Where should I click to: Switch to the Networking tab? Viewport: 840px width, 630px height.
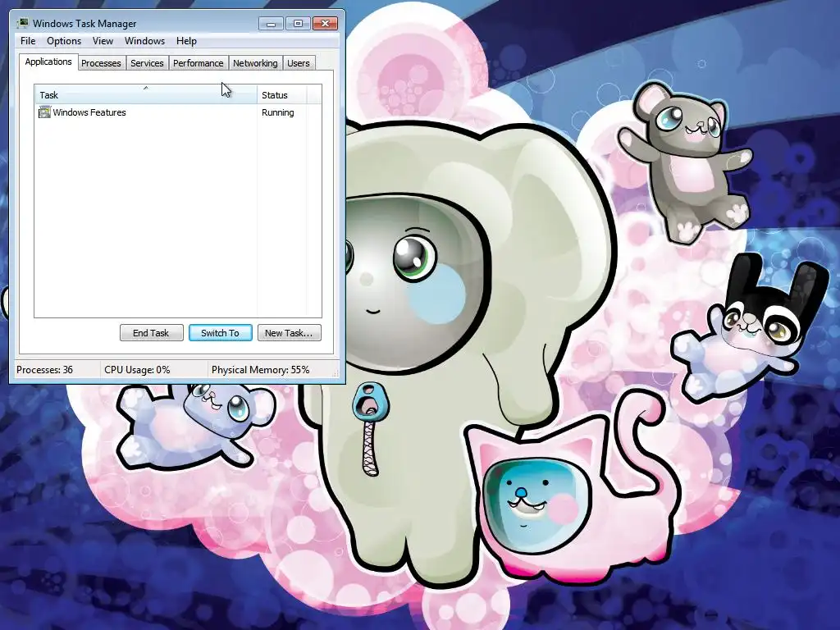255,63
